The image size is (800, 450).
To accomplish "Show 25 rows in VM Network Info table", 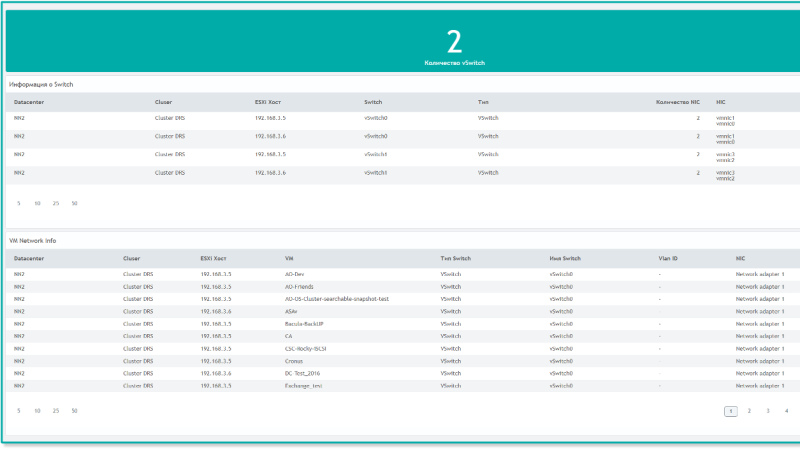I will click(x=56, y=411).
